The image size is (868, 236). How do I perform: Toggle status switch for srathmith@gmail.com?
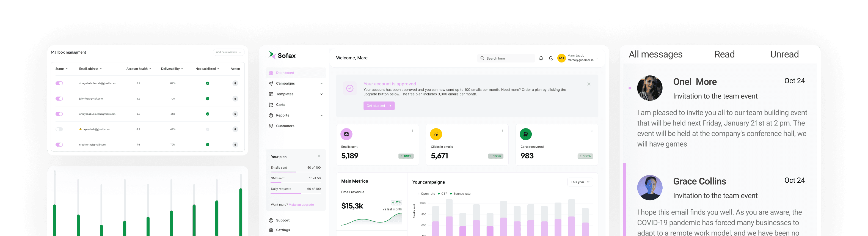coord(59,145)
